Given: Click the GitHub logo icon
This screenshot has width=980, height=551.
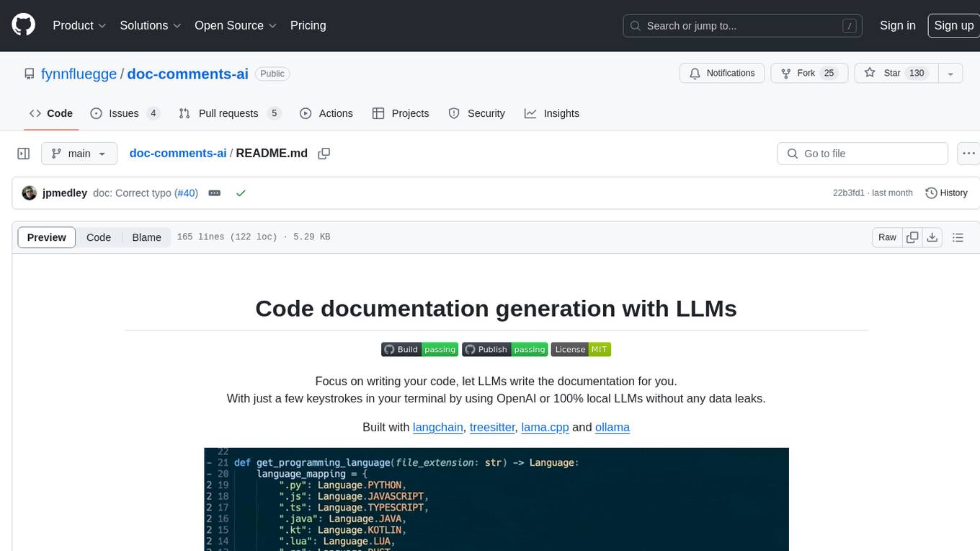Looking at the screenshot, I should (24, 25).
